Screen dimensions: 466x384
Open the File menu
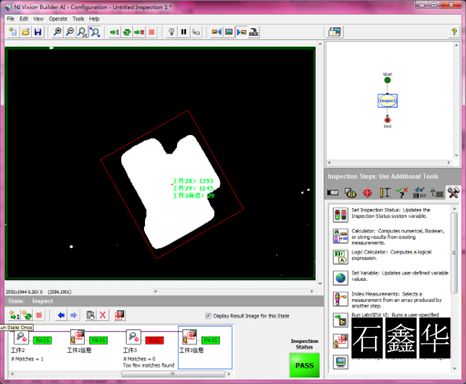(x=11, y=19)
